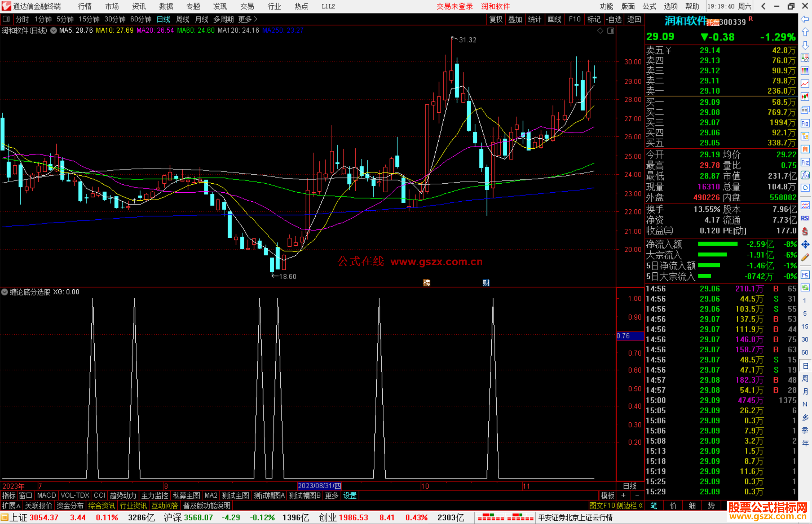This screenshot has width=812, height=524.
Task: Open the 行情 menu
Action: pyautogui.click(x=85, y=6)
